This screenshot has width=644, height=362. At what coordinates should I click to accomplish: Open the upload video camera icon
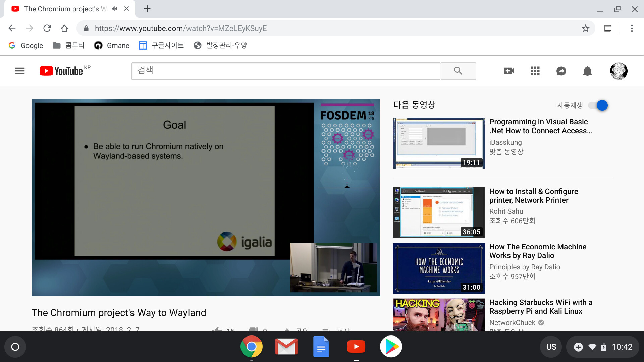tap(509, 71)
